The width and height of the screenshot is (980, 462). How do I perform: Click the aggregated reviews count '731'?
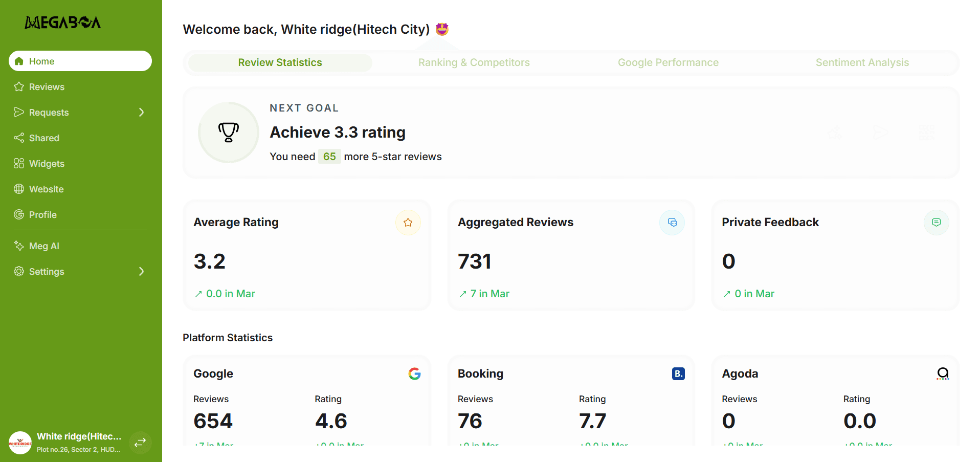point(475,261)
